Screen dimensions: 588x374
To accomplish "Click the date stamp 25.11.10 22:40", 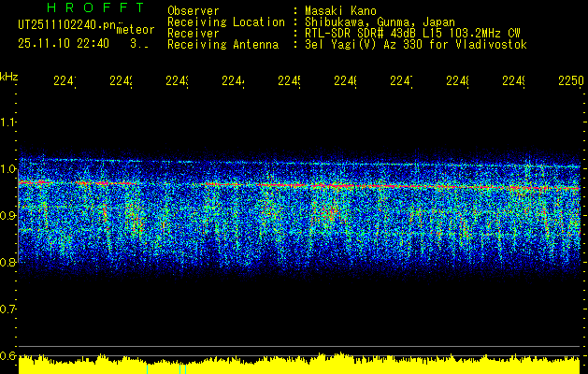I will click(x=64, y=44).
